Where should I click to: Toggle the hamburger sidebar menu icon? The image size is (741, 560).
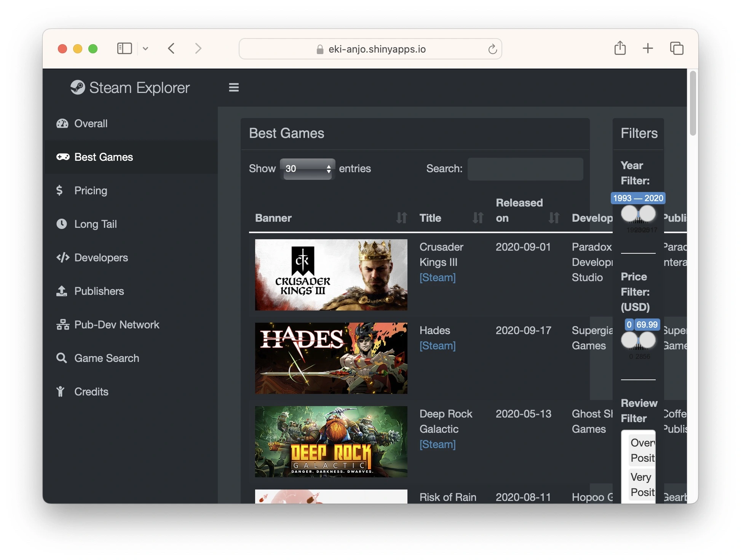[234, 88]
